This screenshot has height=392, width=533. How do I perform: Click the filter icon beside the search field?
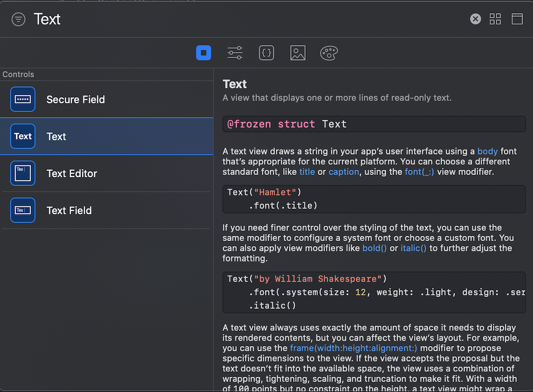pyautogui.click(x=18, y=19)
